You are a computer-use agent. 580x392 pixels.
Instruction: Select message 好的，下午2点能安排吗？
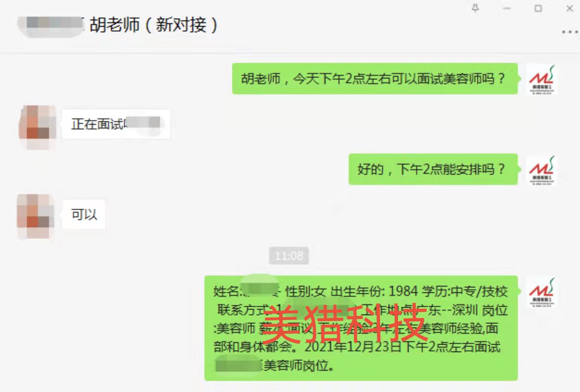pos(433,170)
